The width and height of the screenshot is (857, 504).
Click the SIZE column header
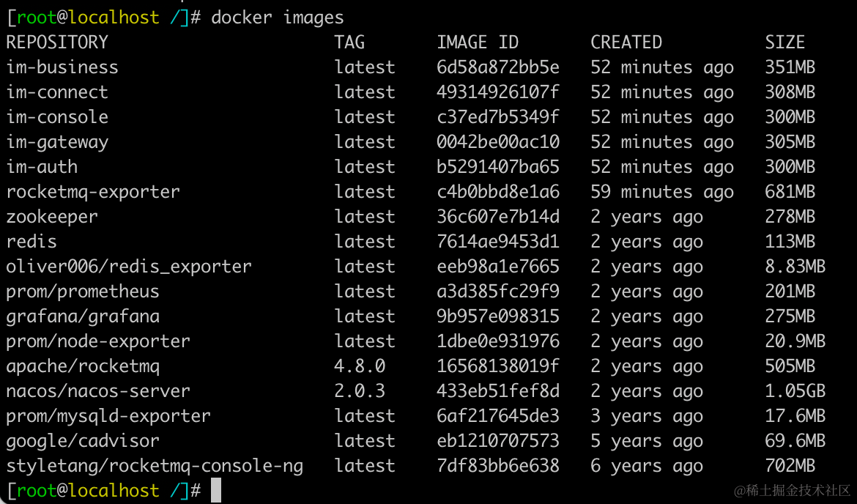[785, 42]
